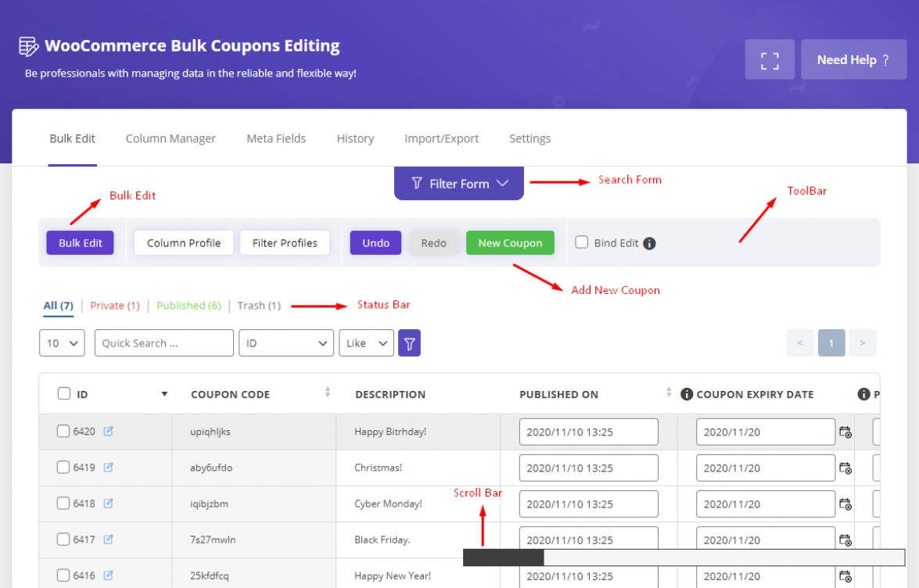Open the Like operator dropdown

[366, 342]
